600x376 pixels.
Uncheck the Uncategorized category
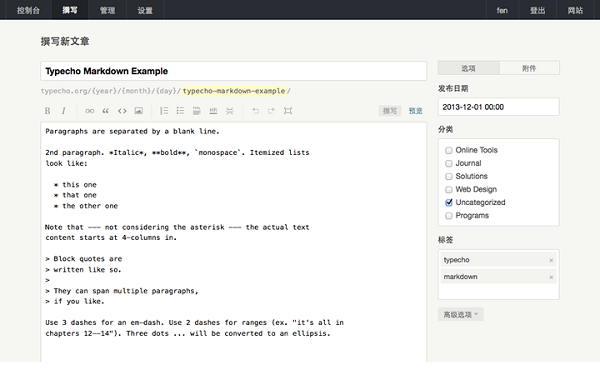(449, 203)
